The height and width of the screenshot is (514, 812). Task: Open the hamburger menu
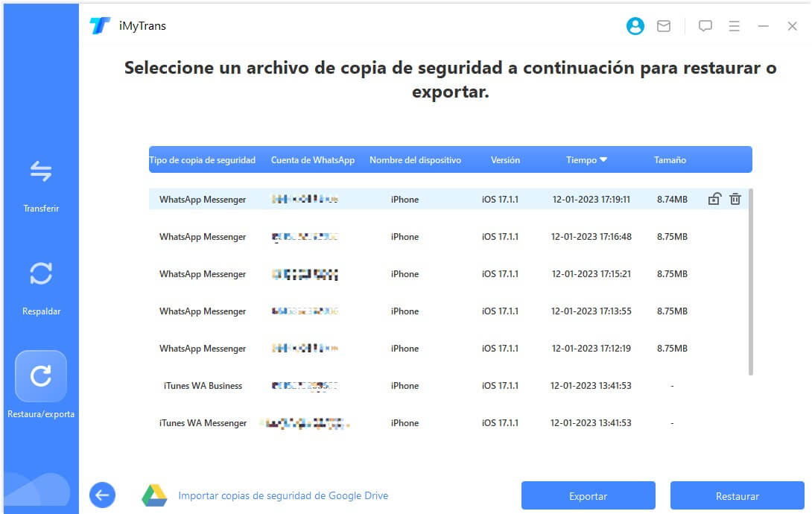[735, 25]
